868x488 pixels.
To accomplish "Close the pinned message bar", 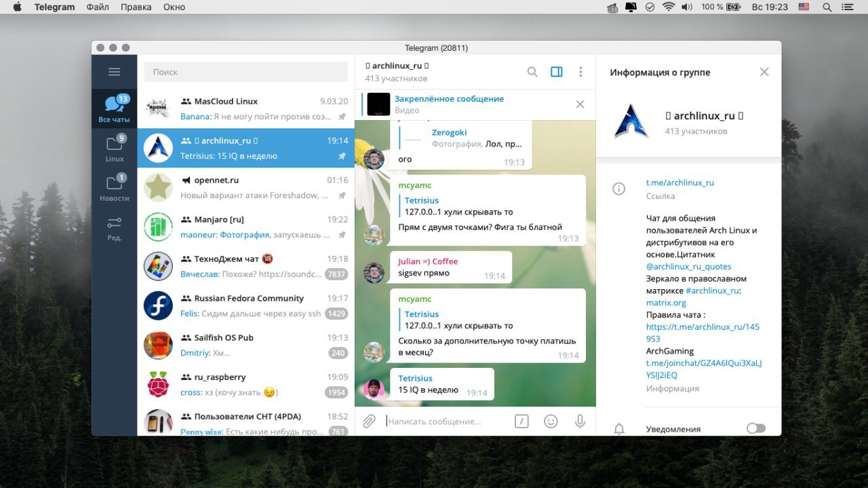I will tap(580, 104).
